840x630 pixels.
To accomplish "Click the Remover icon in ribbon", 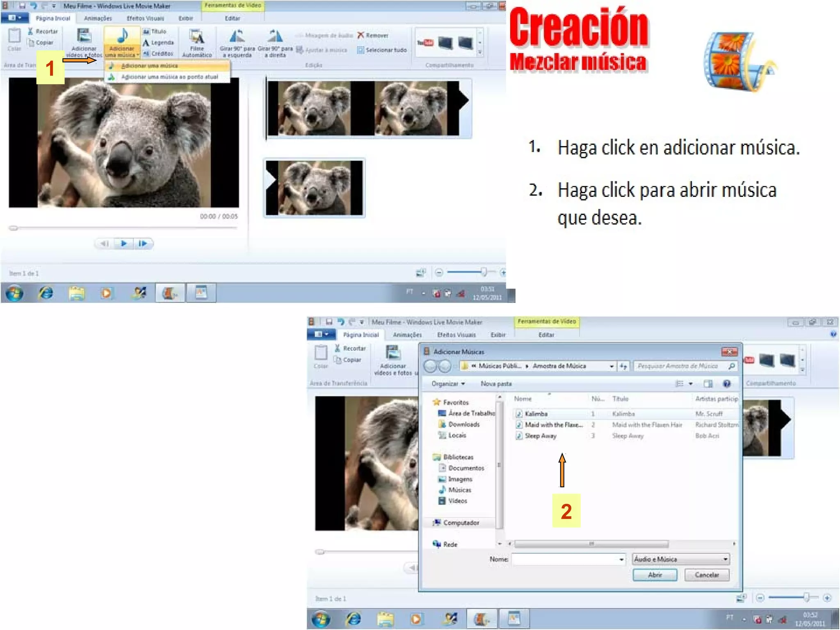I will (361, 35).
